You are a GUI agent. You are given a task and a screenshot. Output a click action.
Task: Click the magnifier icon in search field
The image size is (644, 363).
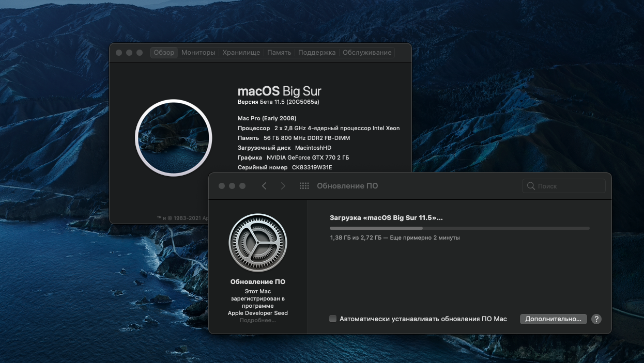[531, 186]
